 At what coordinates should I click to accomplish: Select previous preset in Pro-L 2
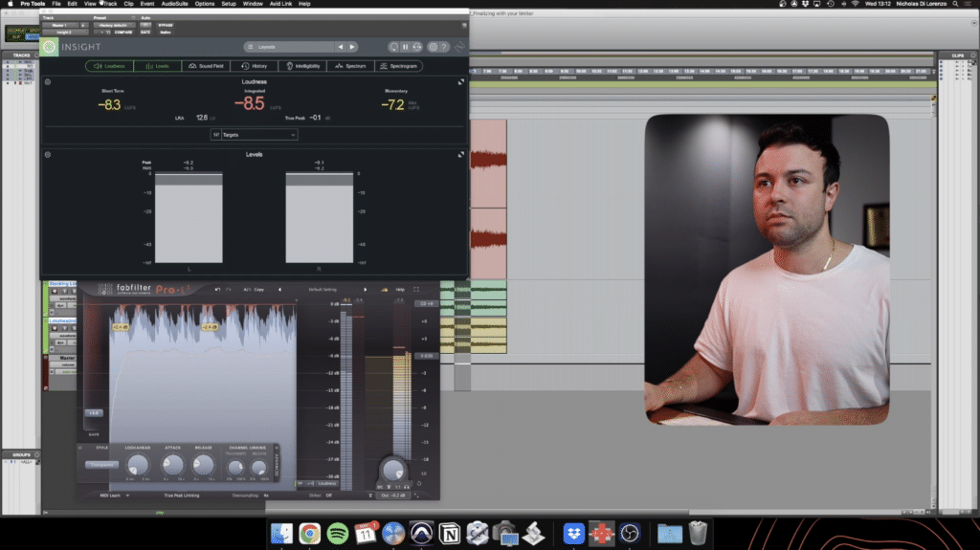pos(279,290)
